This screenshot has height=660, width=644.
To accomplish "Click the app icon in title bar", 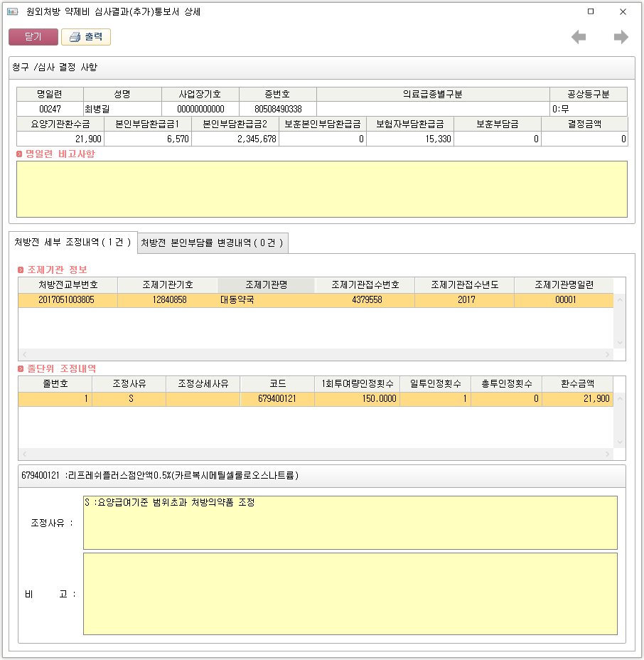I will tap(12, 12).
